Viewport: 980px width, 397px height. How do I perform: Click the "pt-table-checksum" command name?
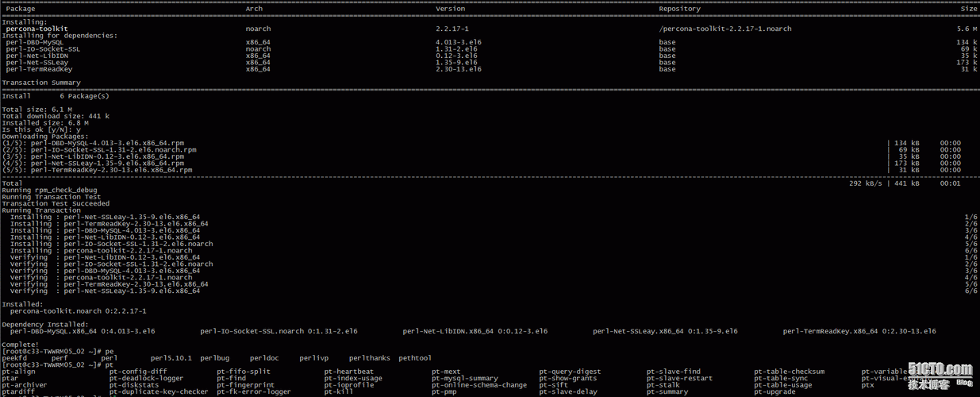point(790,372)
